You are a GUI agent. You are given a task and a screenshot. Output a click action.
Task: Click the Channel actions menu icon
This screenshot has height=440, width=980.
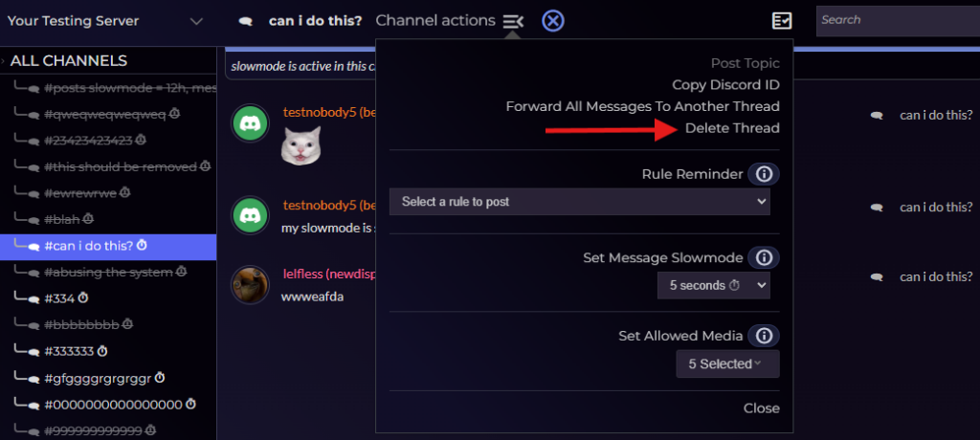(x=513, y=21)
